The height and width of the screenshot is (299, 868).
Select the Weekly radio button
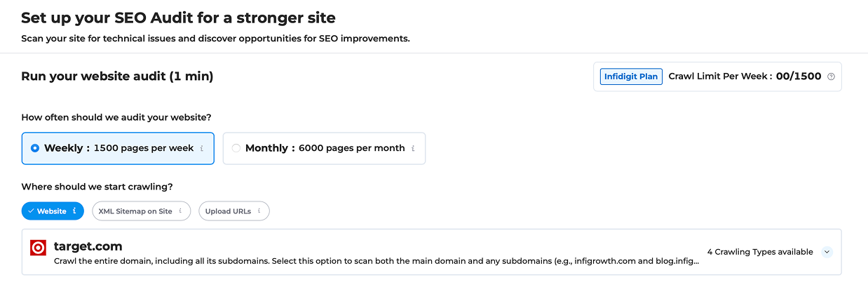(x=35, y=148)
